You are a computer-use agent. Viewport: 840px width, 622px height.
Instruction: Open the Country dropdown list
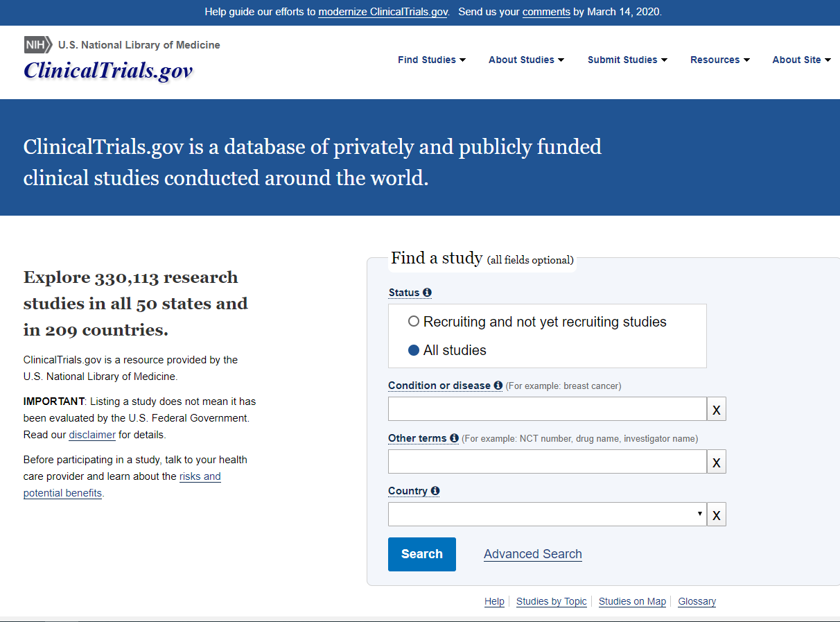[547, 515]
